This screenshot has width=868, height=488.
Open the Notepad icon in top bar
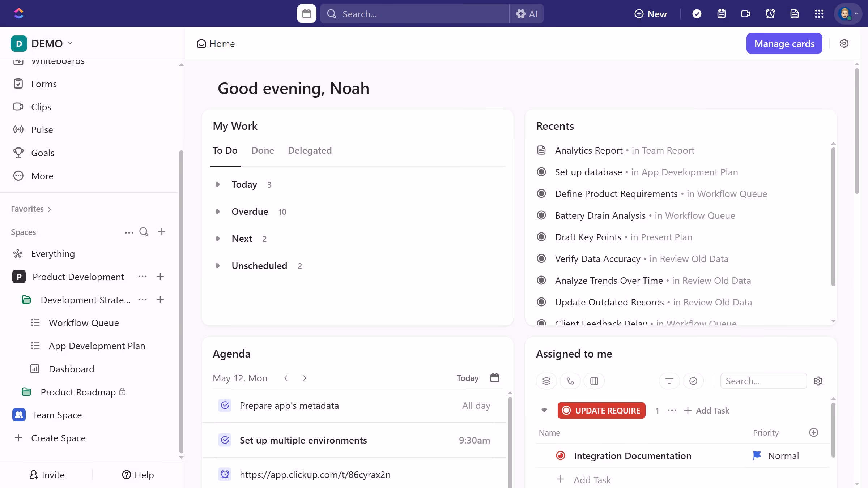point(721,14)
